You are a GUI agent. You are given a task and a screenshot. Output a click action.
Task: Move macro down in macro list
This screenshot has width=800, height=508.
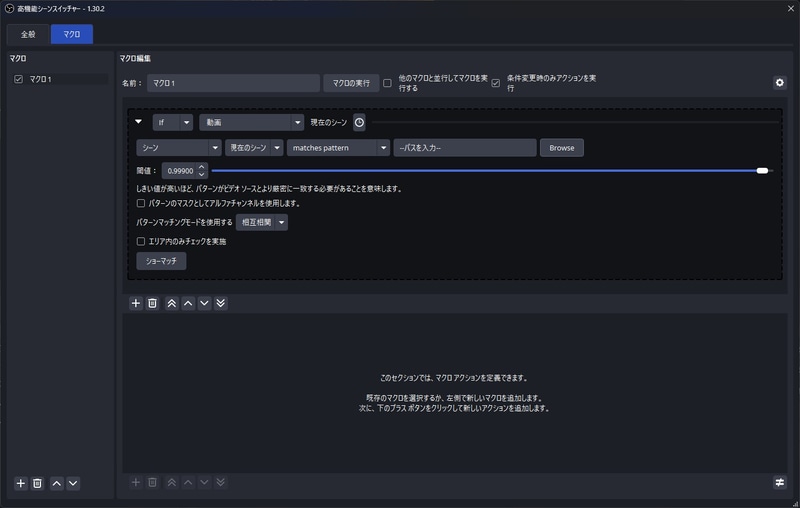[73, 483]
